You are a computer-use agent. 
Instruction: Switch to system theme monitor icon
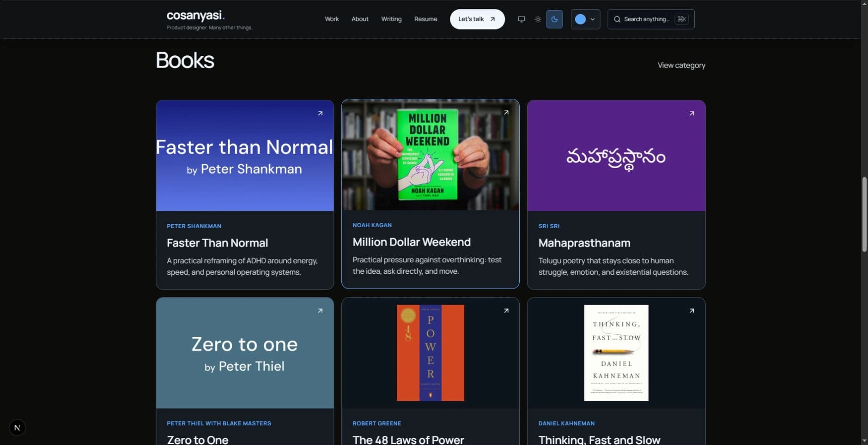click(x=521, y=19)
